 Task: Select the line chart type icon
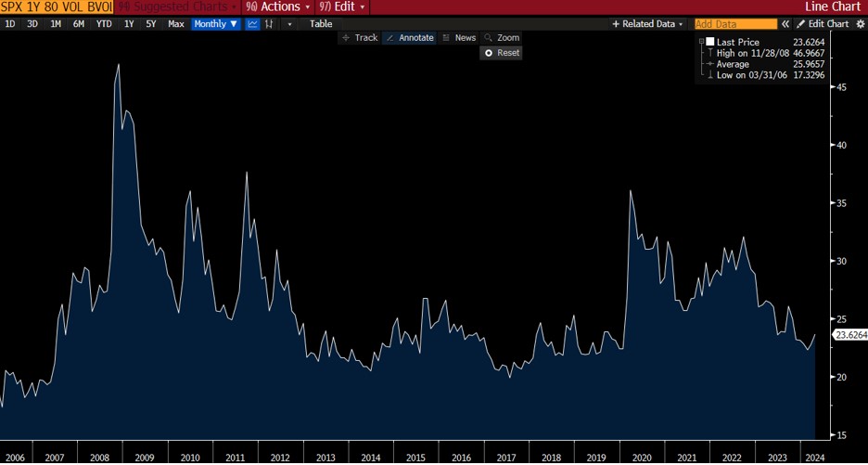point(252,24)
